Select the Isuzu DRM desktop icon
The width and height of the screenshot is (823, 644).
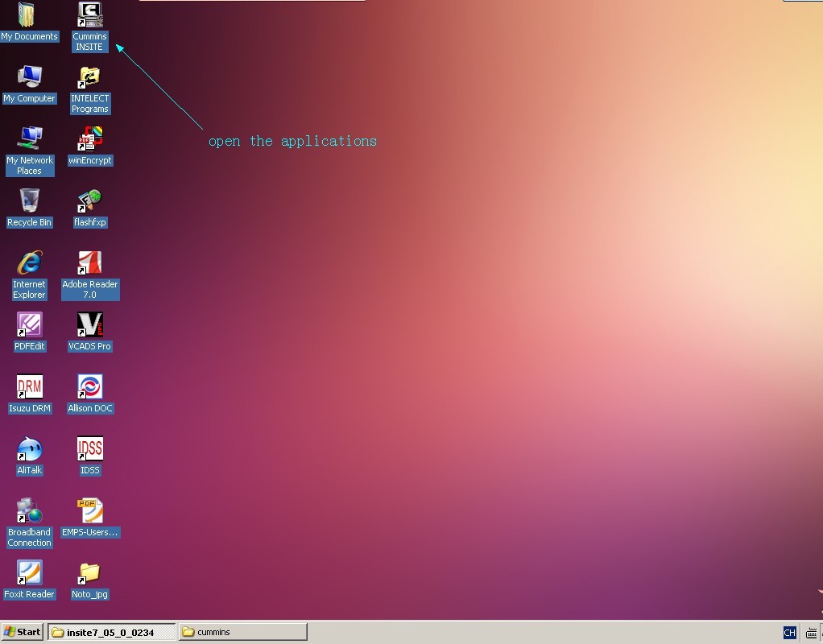coord(30,387)
